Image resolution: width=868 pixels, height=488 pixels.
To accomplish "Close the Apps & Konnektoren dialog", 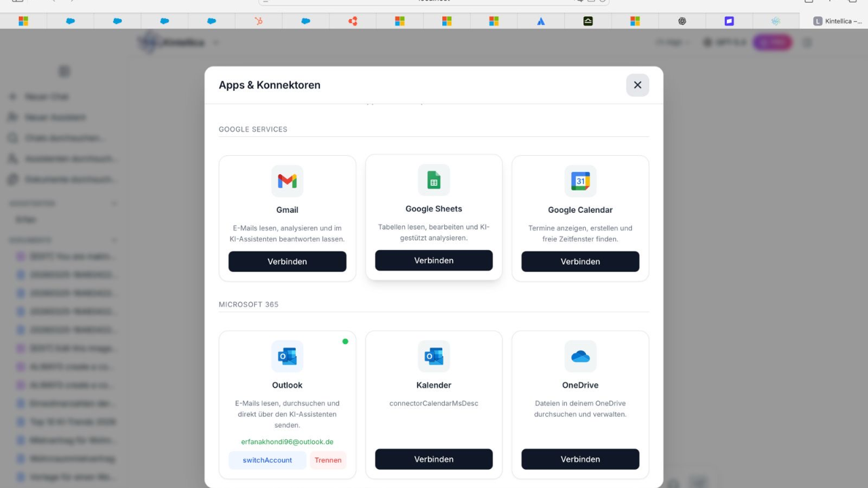I will (637, 85).
